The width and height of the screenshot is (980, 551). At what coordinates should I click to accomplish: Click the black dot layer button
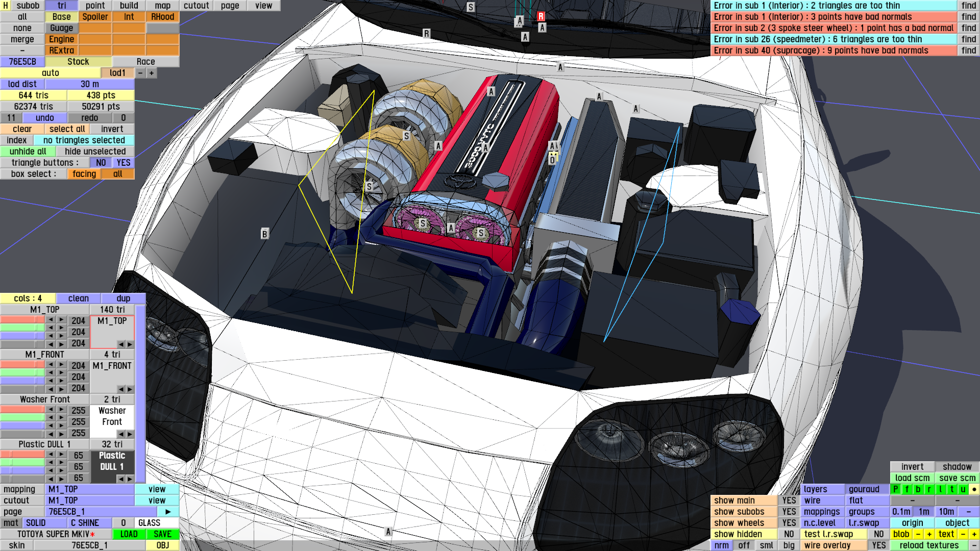coord(974,489)
